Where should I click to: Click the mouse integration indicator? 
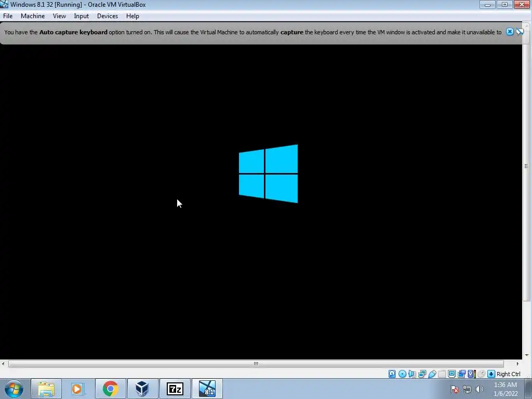[x=481, y=374]
